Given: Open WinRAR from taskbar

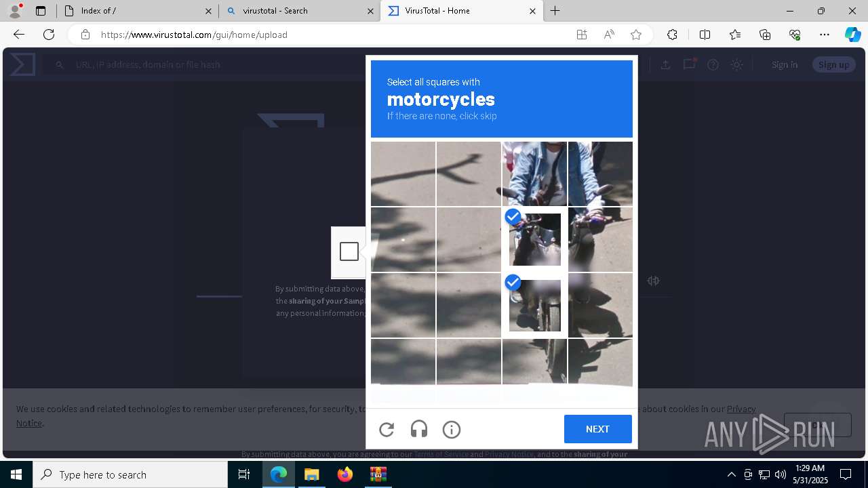Looking at the screenshot, I should pos(378,474).
